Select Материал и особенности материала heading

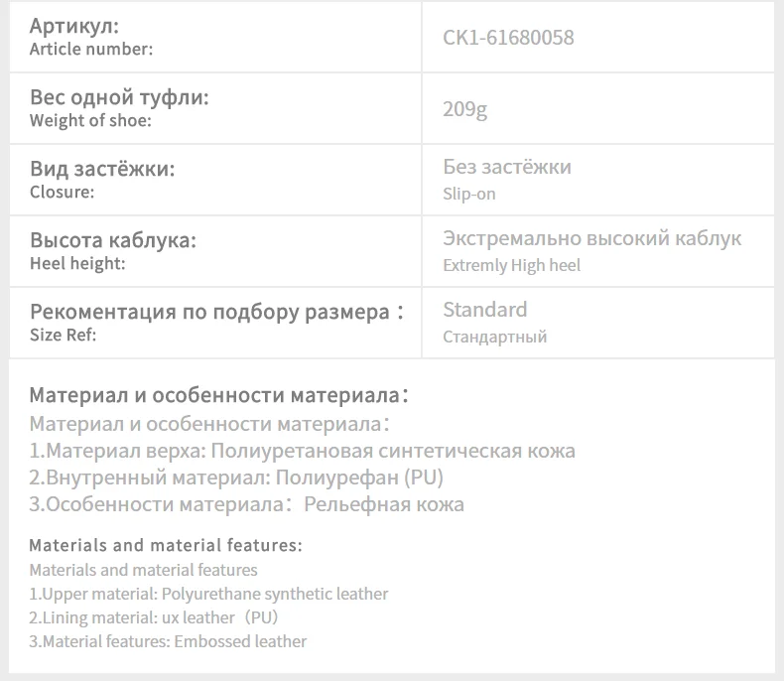coord(218,395)
